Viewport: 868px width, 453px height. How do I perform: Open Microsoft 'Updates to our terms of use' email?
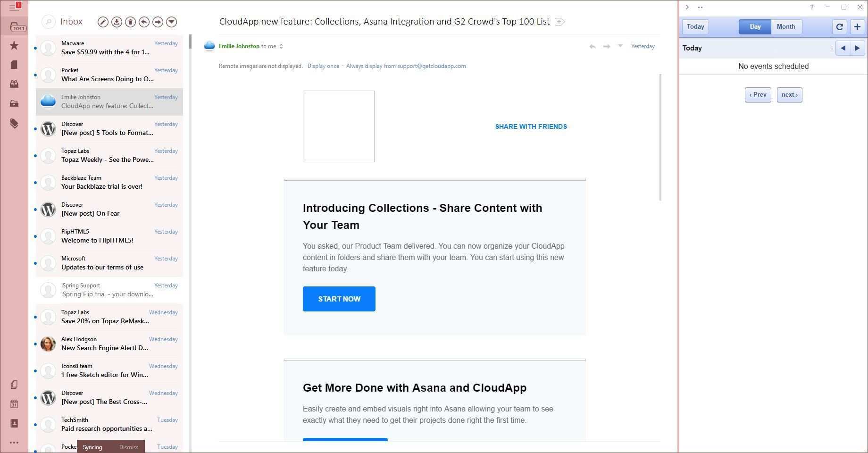(x=109, y=263)
